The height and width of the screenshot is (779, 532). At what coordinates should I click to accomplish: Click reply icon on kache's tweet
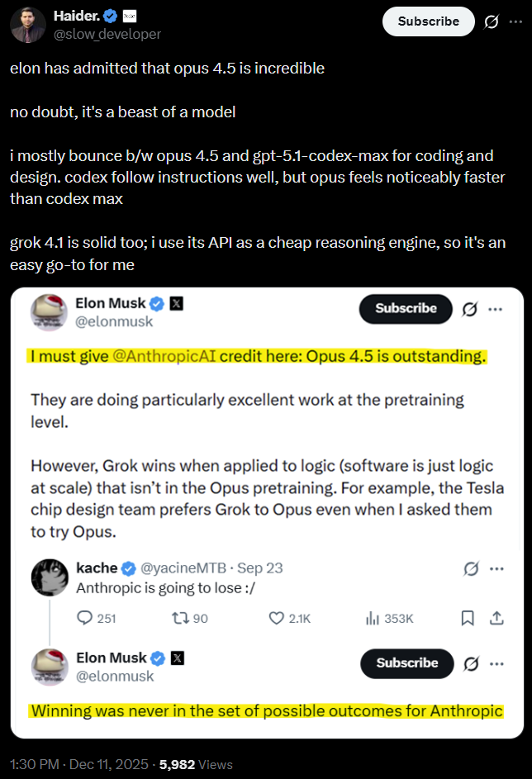(85, 618)
